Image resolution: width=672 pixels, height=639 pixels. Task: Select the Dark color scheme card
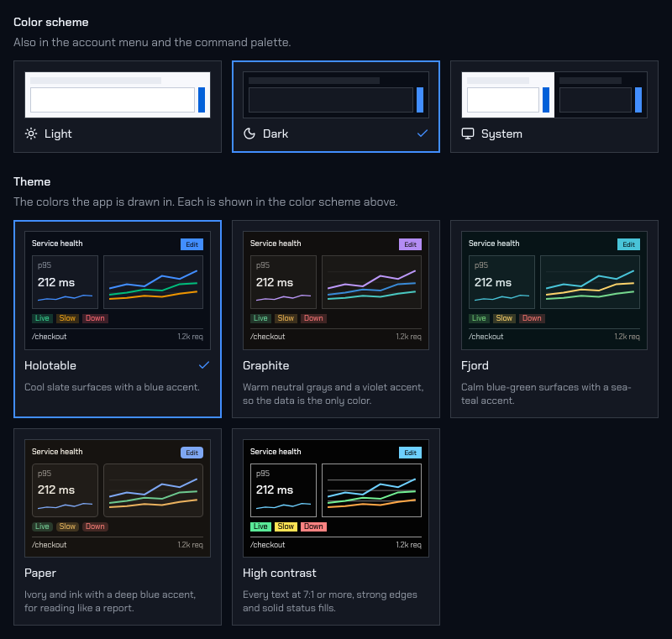click(x=336, y=106)
